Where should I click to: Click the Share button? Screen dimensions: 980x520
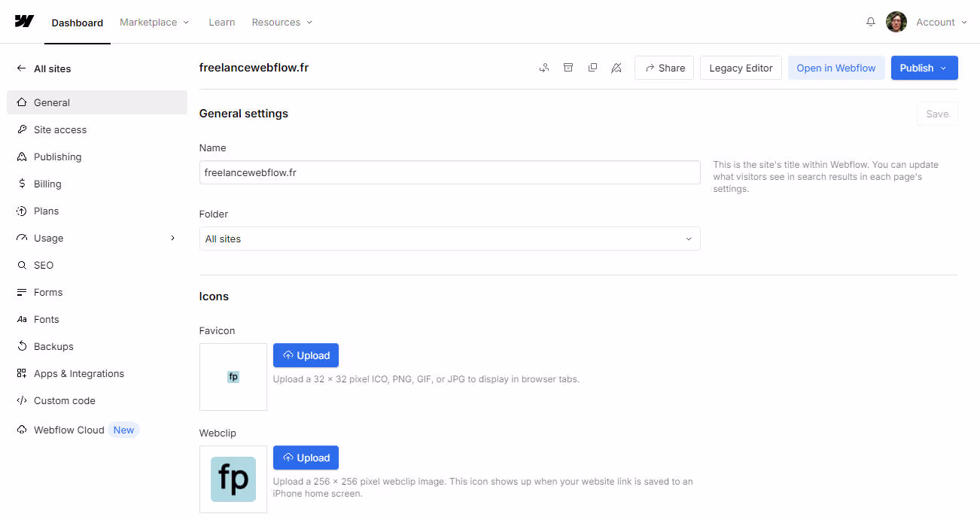tap(664, 68)
